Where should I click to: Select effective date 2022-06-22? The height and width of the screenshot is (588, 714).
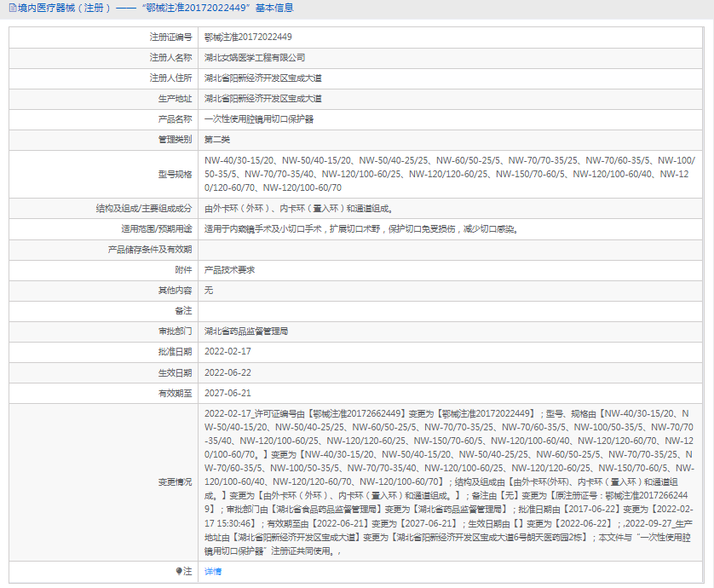click(x=227, y=373)
